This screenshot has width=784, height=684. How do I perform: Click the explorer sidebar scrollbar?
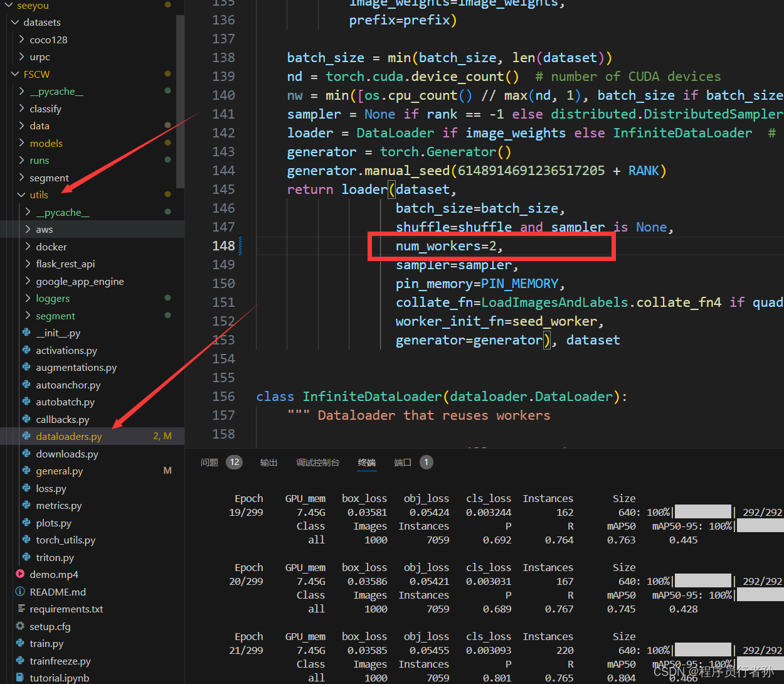(181, 100)
